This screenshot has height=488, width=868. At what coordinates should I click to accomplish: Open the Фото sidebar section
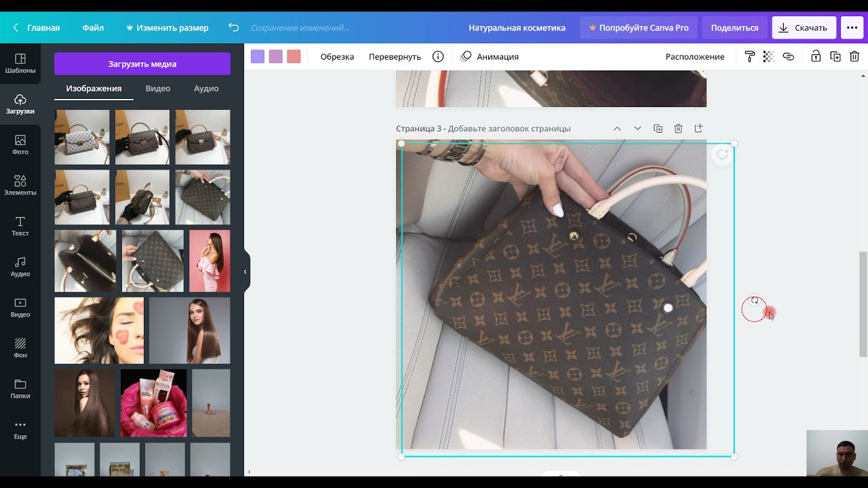(20, 145)
